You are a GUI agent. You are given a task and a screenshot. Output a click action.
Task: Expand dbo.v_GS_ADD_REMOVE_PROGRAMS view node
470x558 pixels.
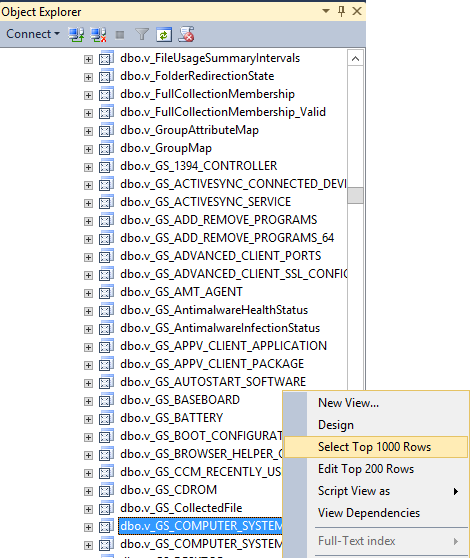click(88, 221)
